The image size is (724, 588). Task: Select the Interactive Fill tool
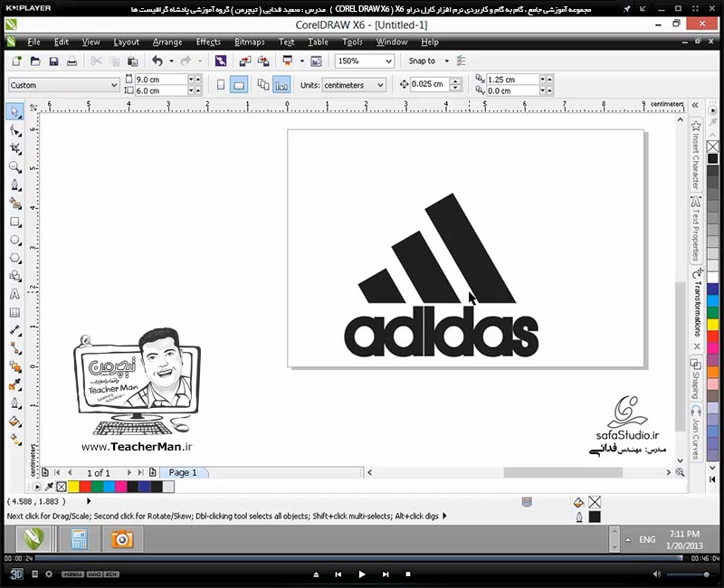click(15, 439)
